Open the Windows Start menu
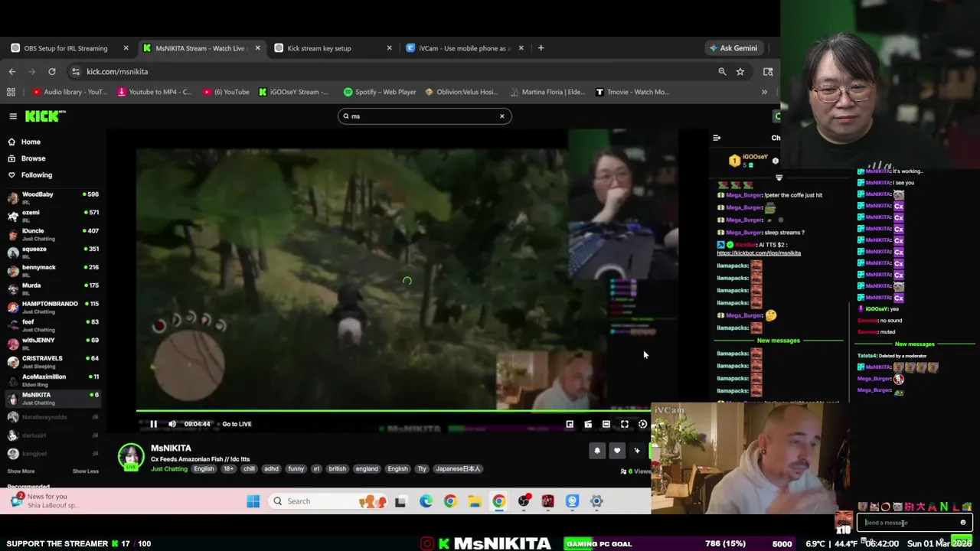Image resolution: width=980 pixels, height=551 pixels. click(253, 501)
